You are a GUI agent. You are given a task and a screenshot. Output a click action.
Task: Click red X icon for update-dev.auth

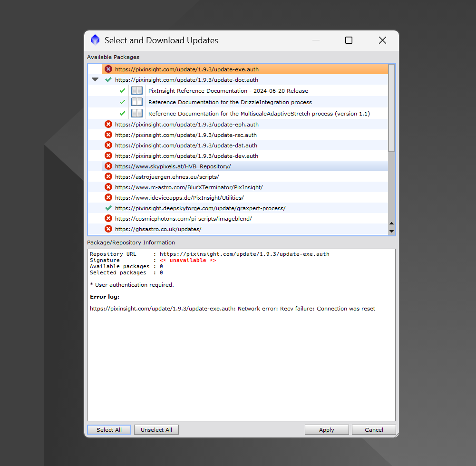tap(108, 156)
